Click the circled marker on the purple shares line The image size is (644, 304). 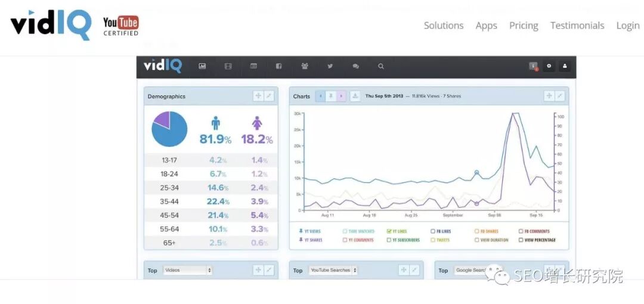pyautogui.click(x=476, y=204)
